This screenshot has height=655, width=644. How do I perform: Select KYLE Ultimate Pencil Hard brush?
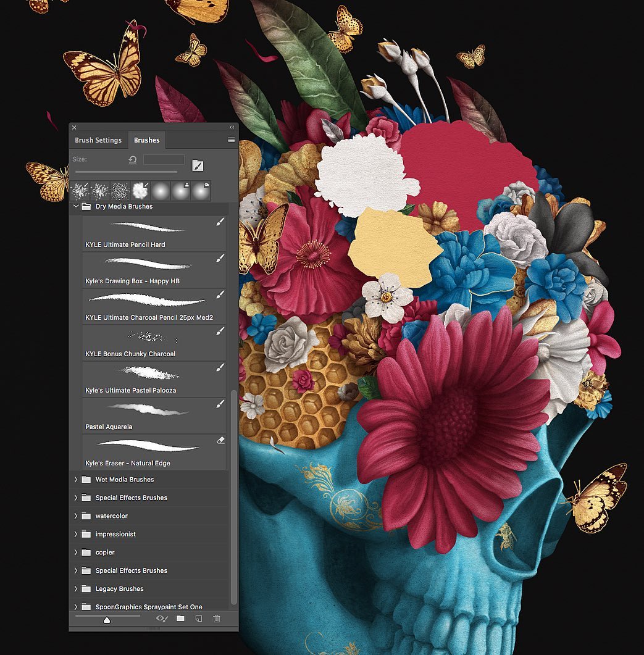coord(154,233)
